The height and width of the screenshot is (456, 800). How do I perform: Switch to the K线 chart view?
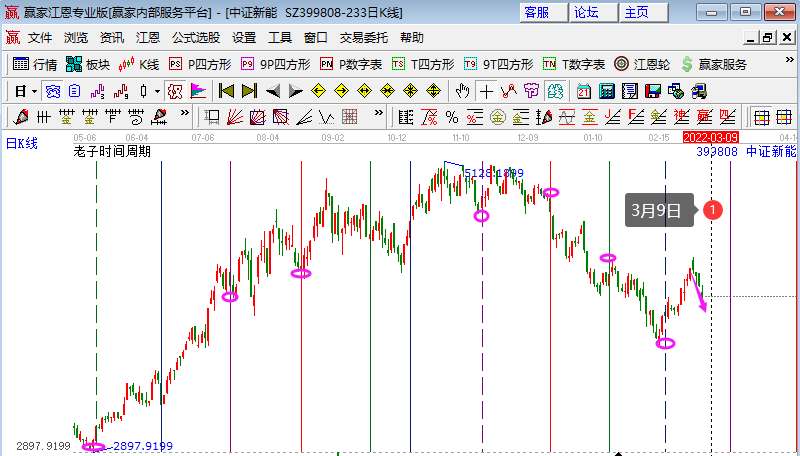139,64
